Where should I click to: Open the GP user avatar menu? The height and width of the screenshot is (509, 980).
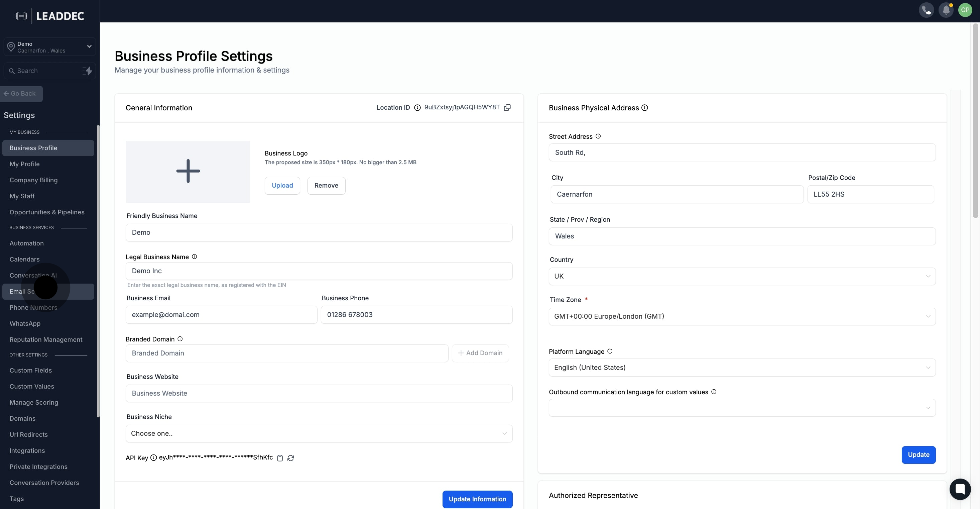965,10
